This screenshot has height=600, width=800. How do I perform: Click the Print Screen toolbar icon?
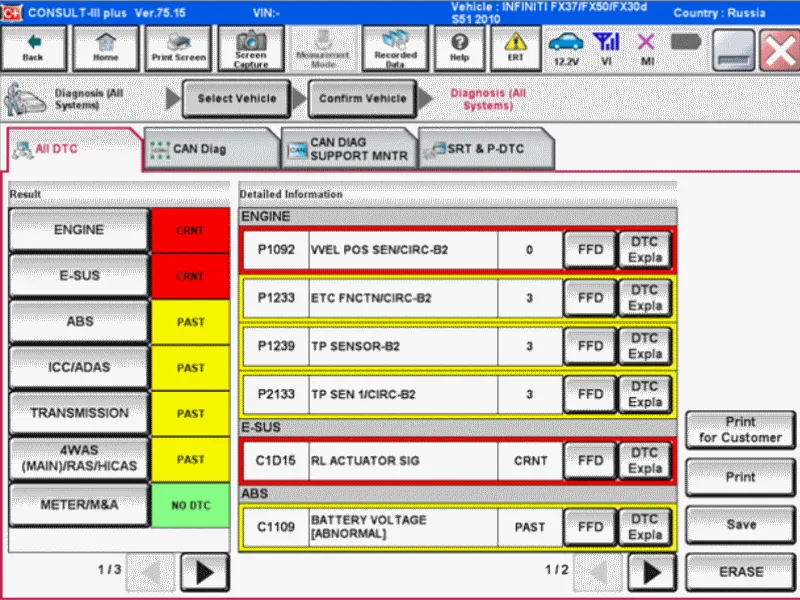click(178, 48)
